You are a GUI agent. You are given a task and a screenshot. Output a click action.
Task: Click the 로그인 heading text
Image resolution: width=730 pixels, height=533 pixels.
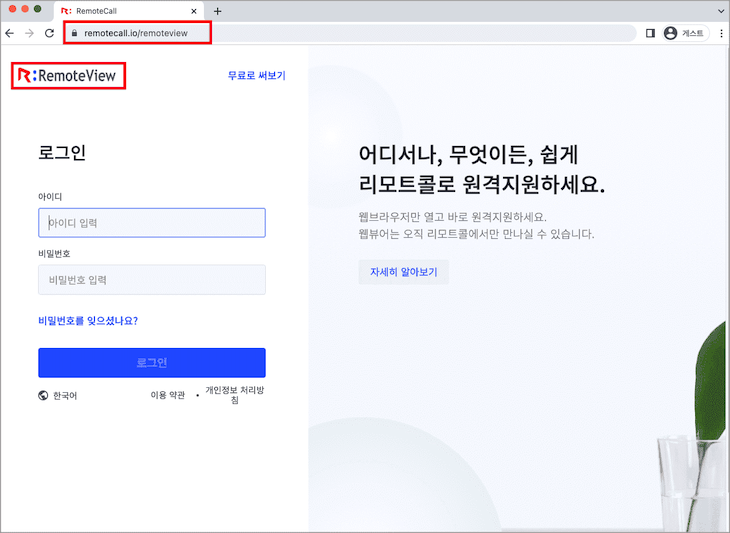62,153
